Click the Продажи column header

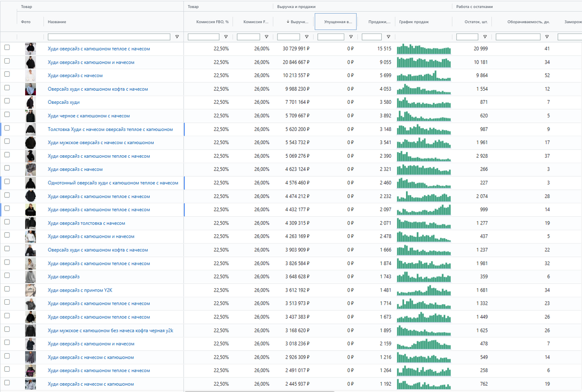click(379, 22)
